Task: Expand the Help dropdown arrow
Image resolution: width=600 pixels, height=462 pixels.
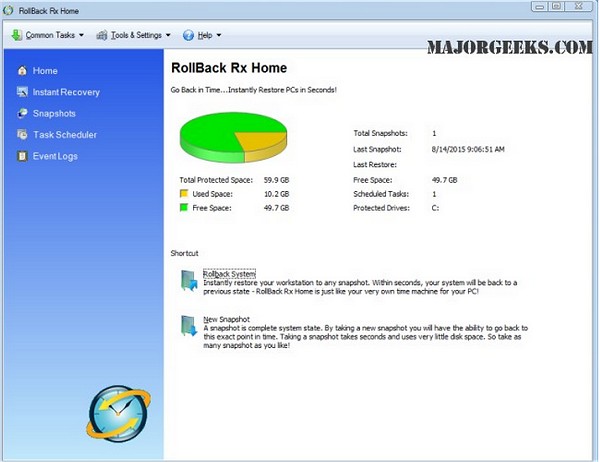Action: (219, 35)
